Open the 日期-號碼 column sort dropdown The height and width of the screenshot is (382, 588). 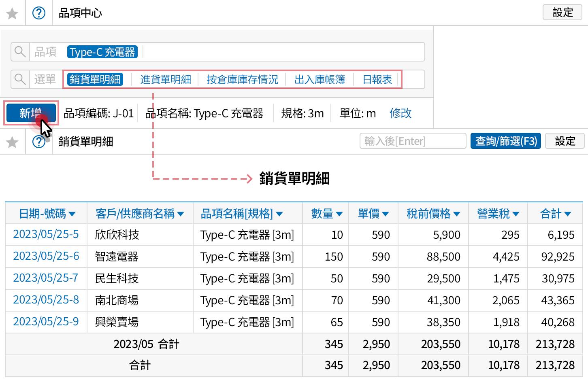point(73,213)
